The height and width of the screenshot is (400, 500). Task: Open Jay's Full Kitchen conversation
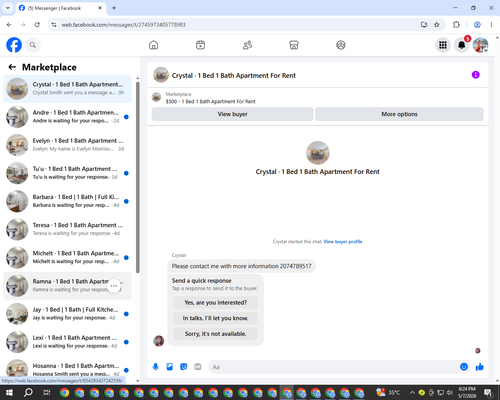pyautogui.click(x=67, y=314)
